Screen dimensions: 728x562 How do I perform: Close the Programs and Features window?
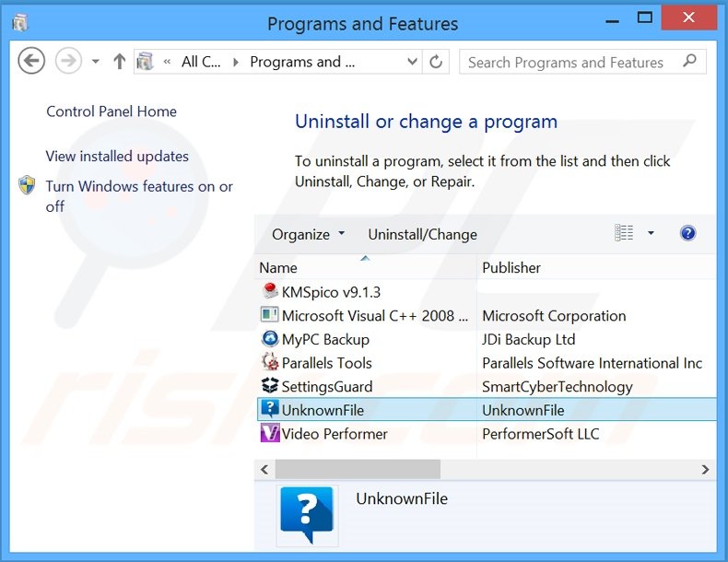[689, 18]
